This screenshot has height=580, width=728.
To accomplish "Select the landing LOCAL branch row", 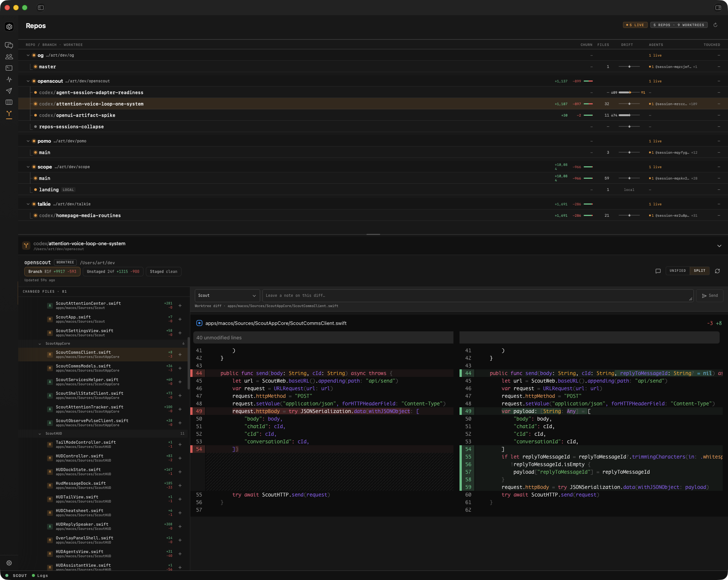I will coord(373,190).
